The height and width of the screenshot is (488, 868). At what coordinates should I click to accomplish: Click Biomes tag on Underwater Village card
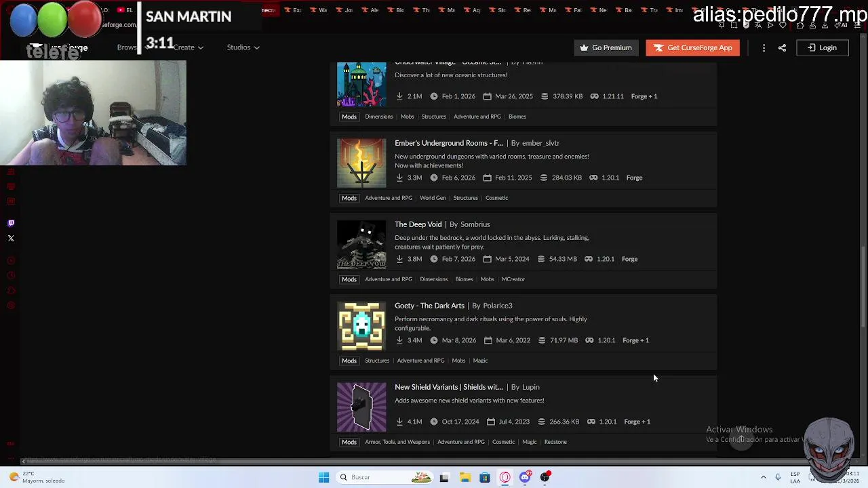tap(517, 117)
